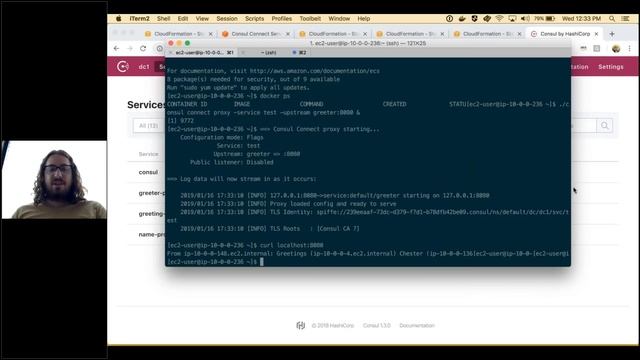Open the Help menu
Screen dimensions: 640x360
coord(364,18)
